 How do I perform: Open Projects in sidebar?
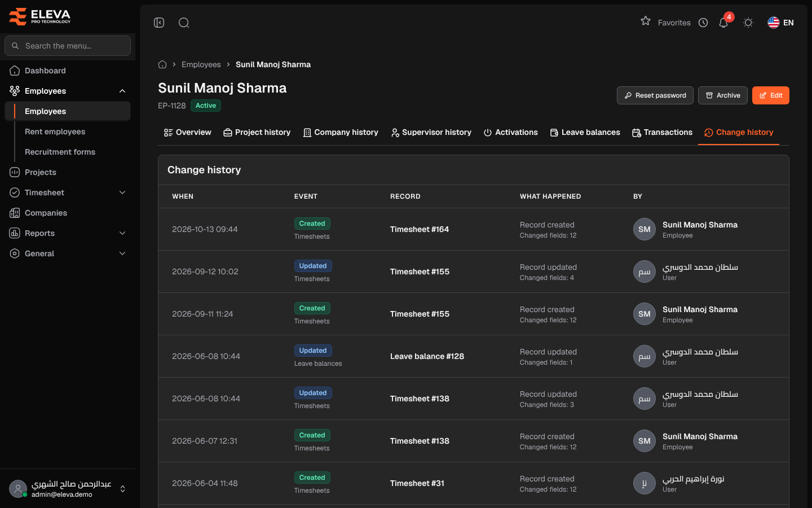68,172
